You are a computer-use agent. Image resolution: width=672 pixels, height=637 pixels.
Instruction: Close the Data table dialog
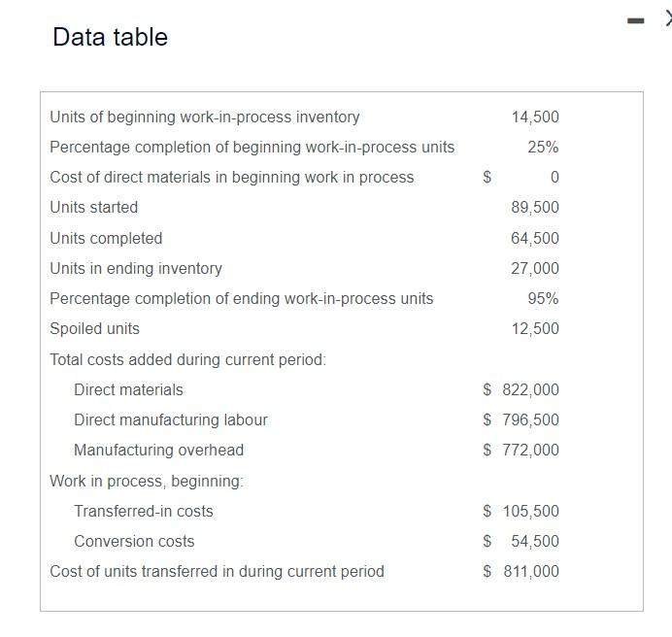click(x=668, y=18)
